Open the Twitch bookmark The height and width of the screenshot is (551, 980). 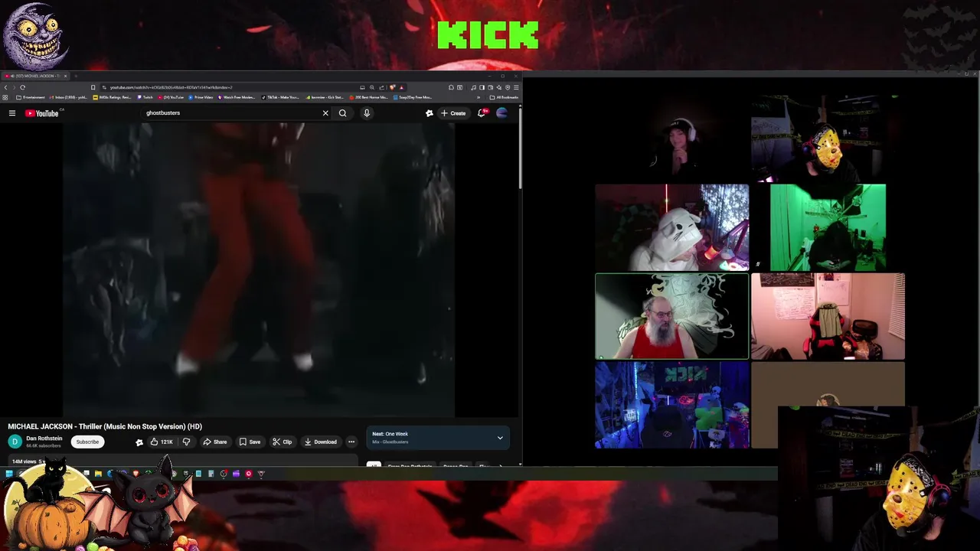tap(145, 97)
